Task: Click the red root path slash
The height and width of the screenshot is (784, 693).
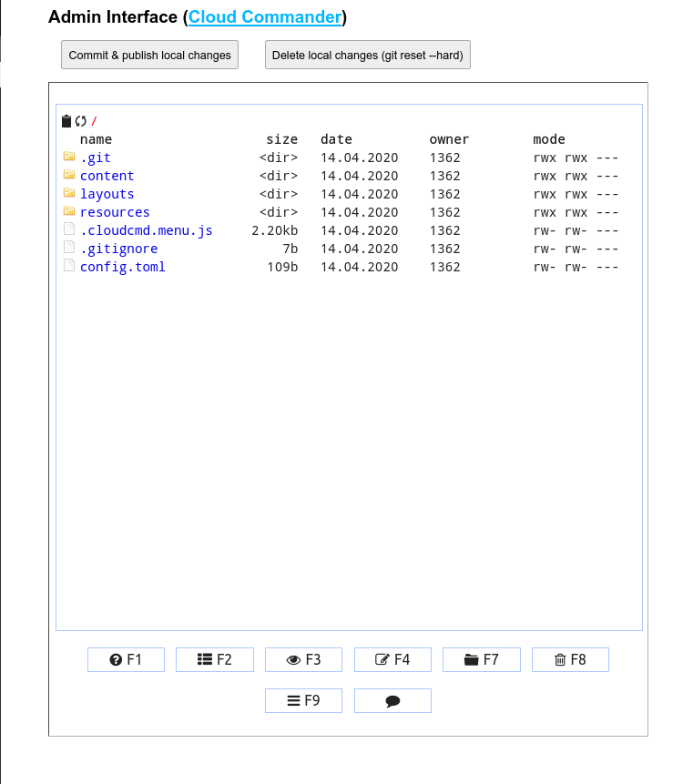Action: [94, 121]
